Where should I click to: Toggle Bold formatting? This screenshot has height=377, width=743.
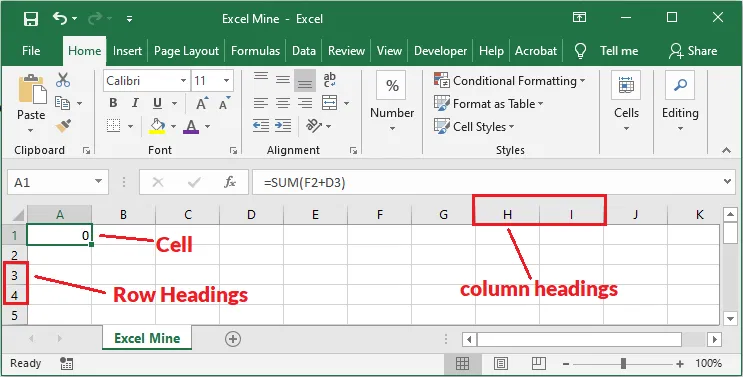coord(113,103)
